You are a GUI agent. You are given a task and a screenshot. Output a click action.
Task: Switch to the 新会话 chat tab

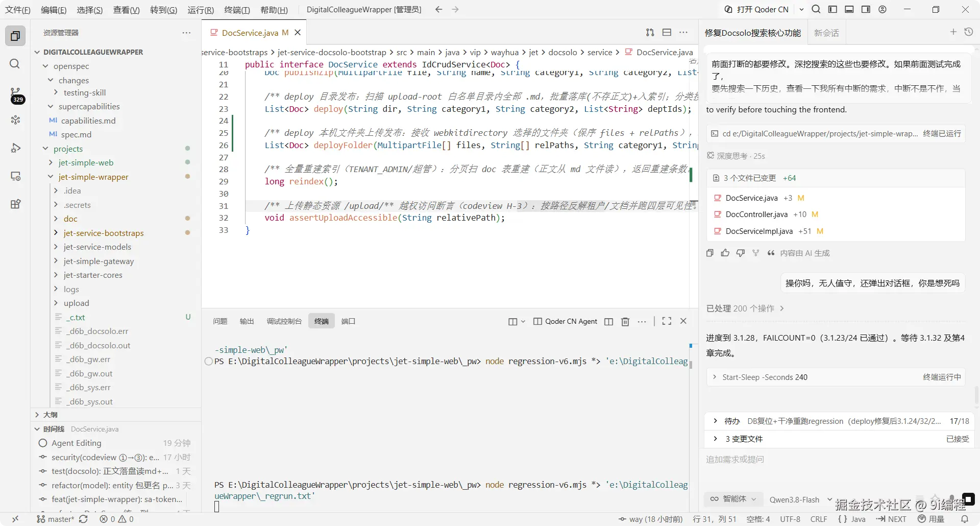pos(826,33)
